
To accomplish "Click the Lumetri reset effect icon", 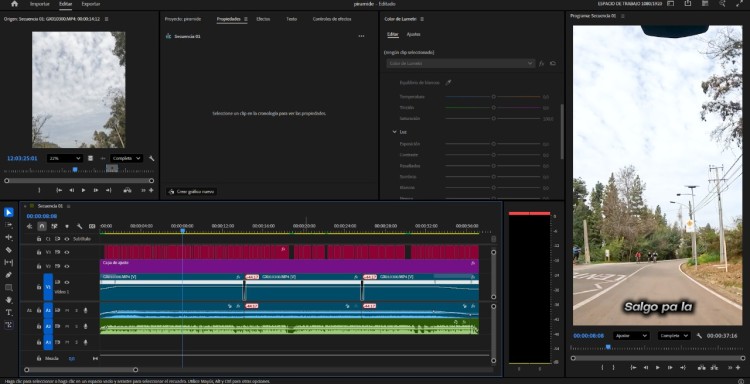I will (553, 64).
